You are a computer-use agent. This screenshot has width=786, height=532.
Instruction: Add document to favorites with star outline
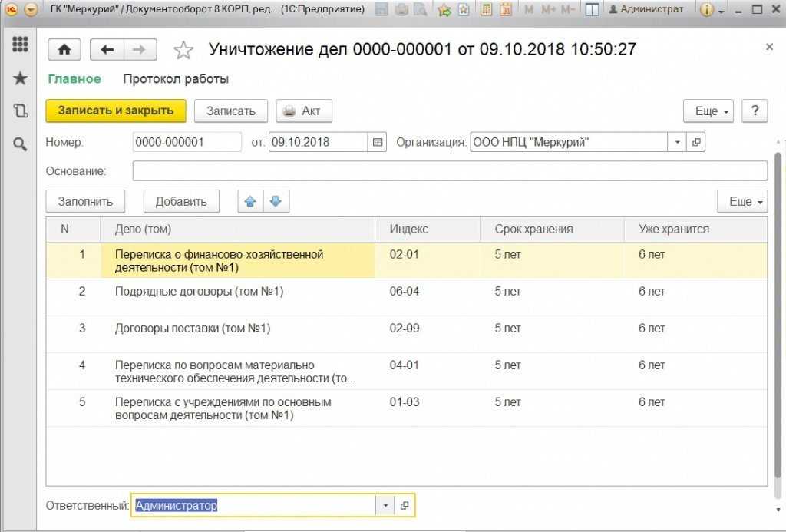[183, 51]
